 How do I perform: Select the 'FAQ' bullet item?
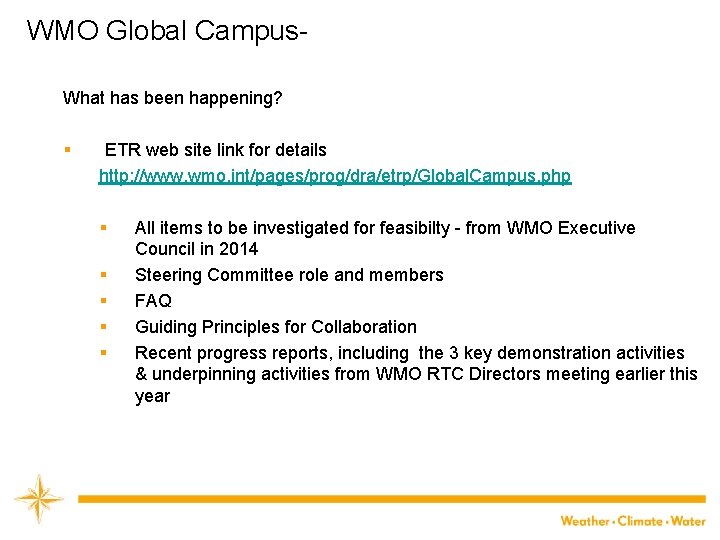tap(153, 301)
